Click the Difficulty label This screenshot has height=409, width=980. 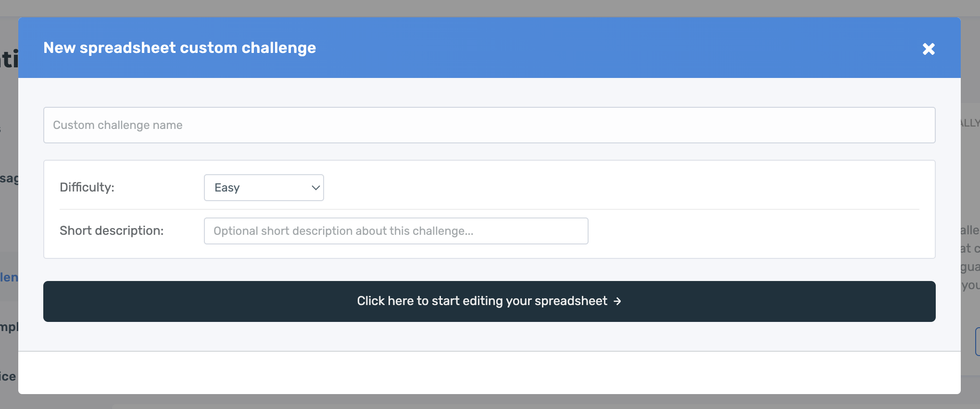87,187
